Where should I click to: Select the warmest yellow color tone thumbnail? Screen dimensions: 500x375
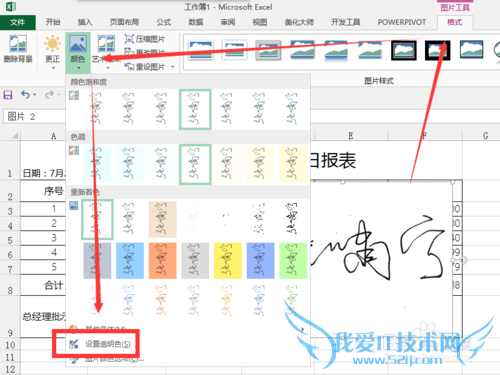click(x=293, y=164)
